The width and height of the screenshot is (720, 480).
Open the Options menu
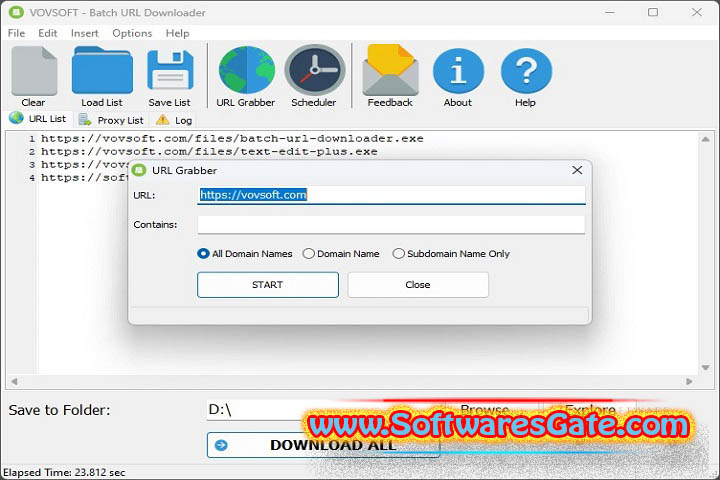pyautogui.click(x=132, y=33)
